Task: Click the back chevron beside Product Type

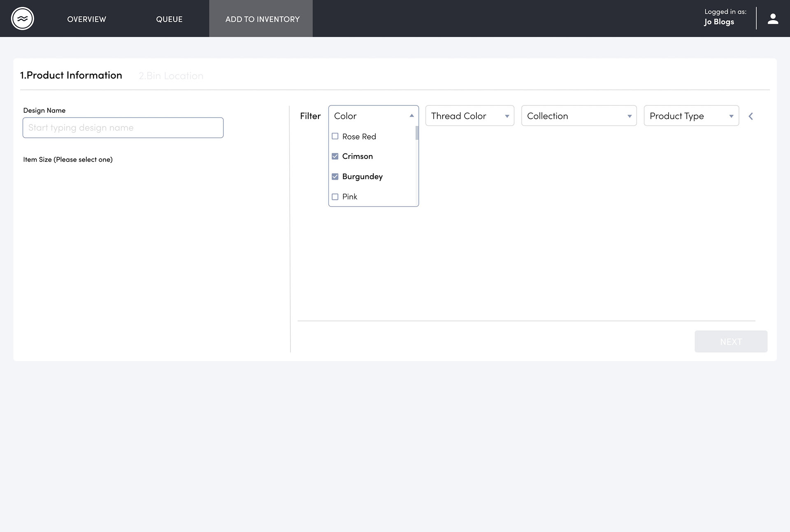Action: 750,116
